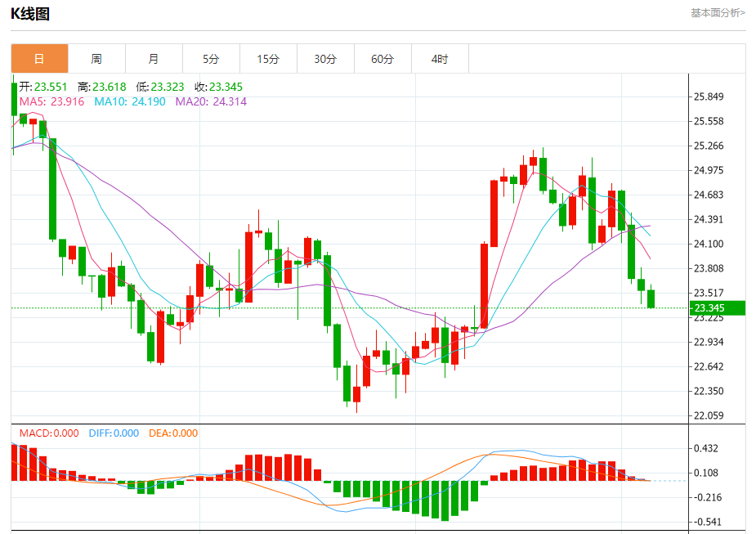
Task: Click the 23.808 price axis label
Action: (709, 269)
